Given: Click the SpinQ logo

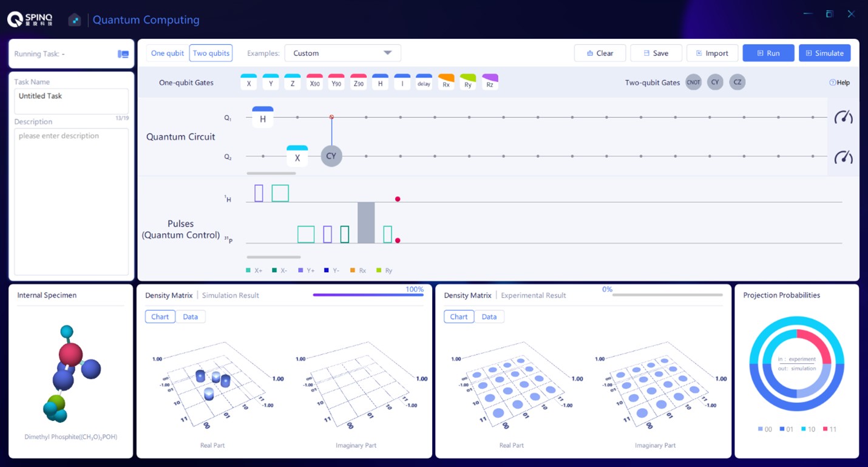Looking at the screenshot, I should [x=30, y=19].
